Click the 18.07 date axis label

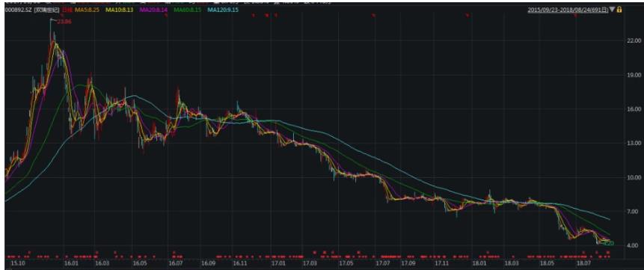coord(583,263)
